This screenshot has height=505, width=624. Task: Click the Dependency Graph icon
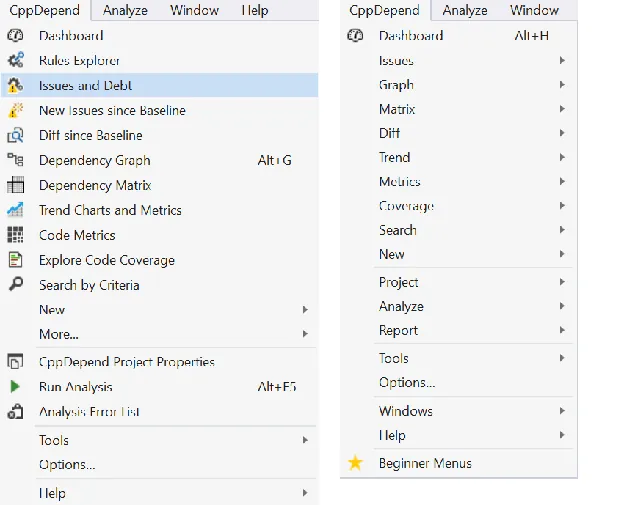click(15, 160)
